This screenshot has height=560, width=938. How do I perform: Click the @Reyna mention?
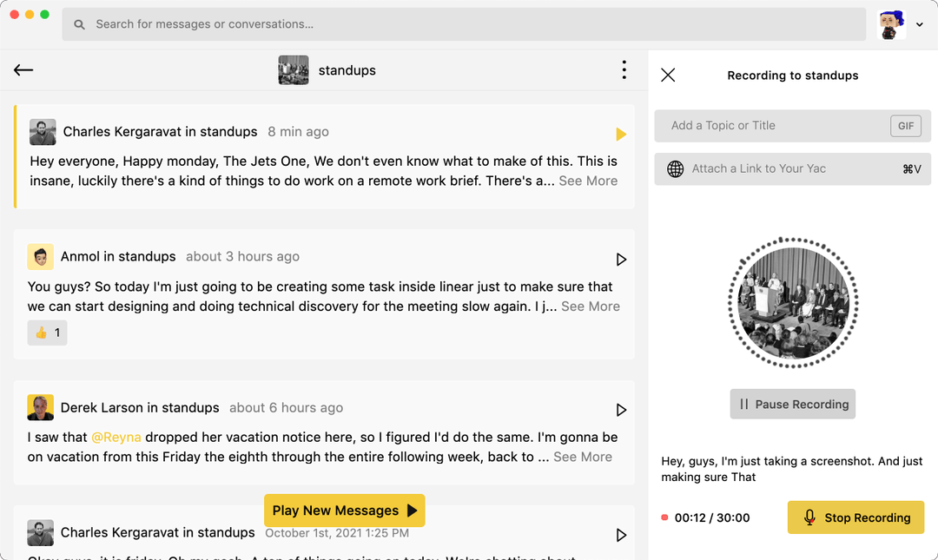click(116, 438)
